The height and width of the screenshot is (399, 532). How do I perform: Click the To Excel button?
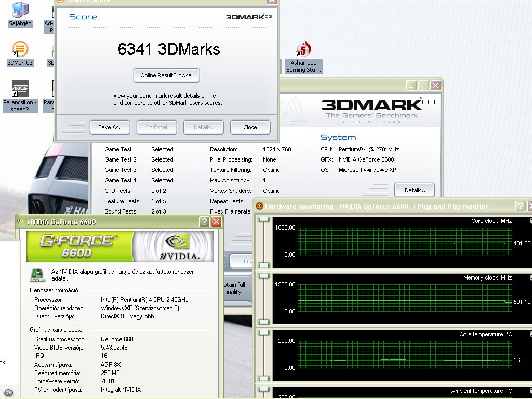click(x=156, y=127)
